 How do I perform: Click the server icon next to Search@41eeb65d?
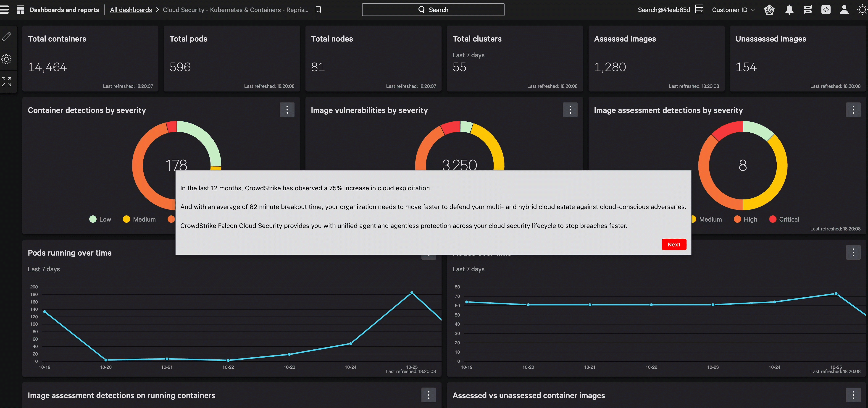(x=699, y=9)
